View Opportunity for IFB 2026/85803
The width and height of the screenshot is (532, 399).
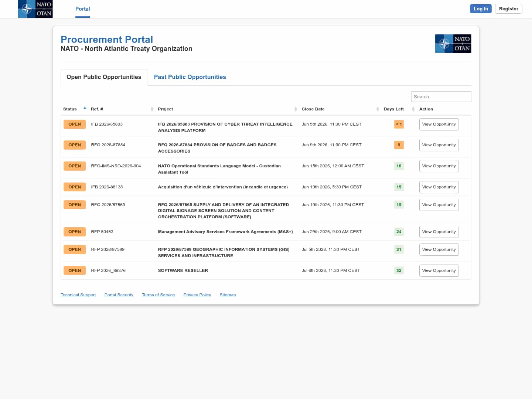(x=439, y=124)
